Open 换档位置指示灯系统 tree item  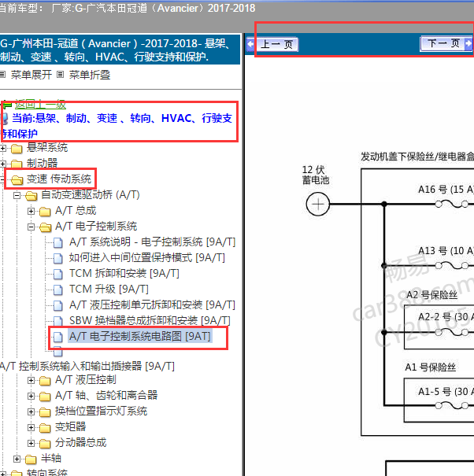(x=102, y=411)
